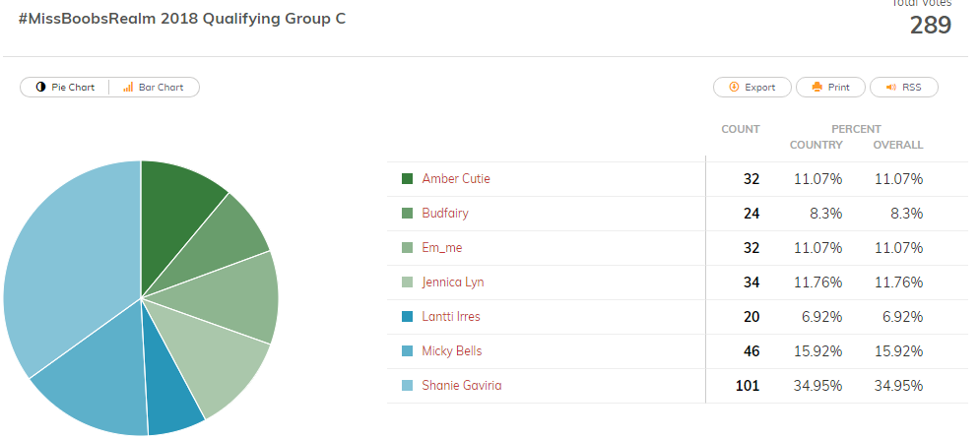Click the RSS speaker icon

point(891,88)
